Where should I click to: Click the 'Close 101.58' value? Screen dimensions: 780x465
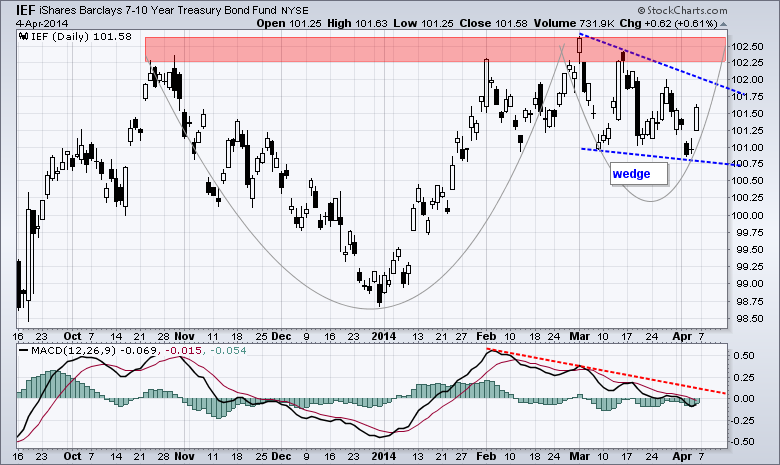tap(494, 23)
